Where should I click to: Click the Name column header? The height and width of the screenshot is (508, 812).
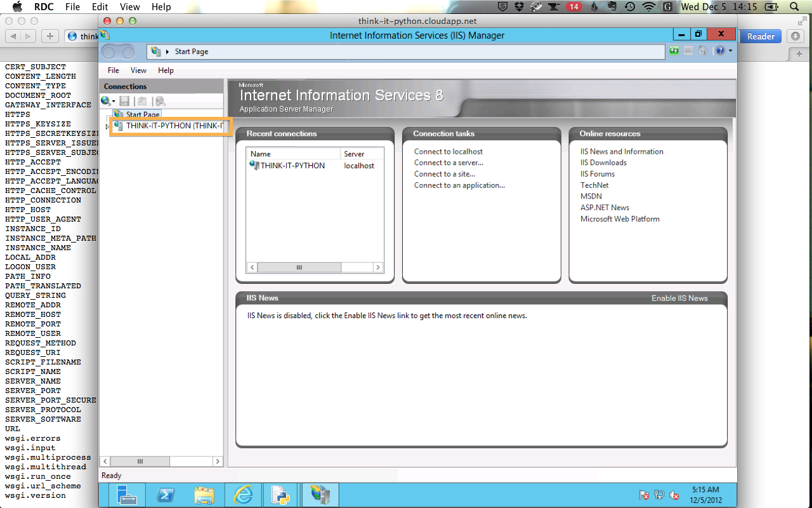294,154
